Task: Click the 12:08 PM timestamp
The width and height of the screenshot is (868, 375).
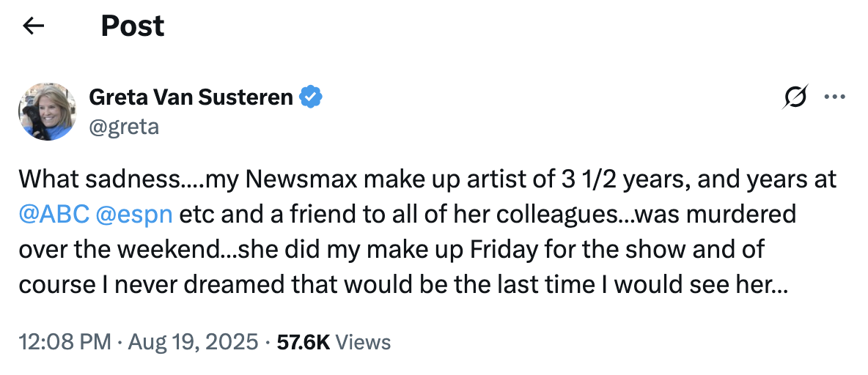Action: [x=65, y=342]
